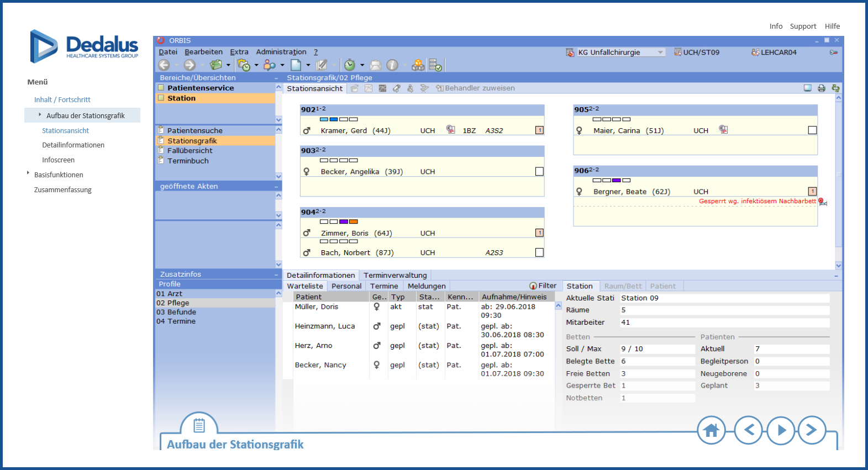Screen dimensions: 868x470
Task: Collapse the Zusatzinfos panel
Action: coord(276,274)
